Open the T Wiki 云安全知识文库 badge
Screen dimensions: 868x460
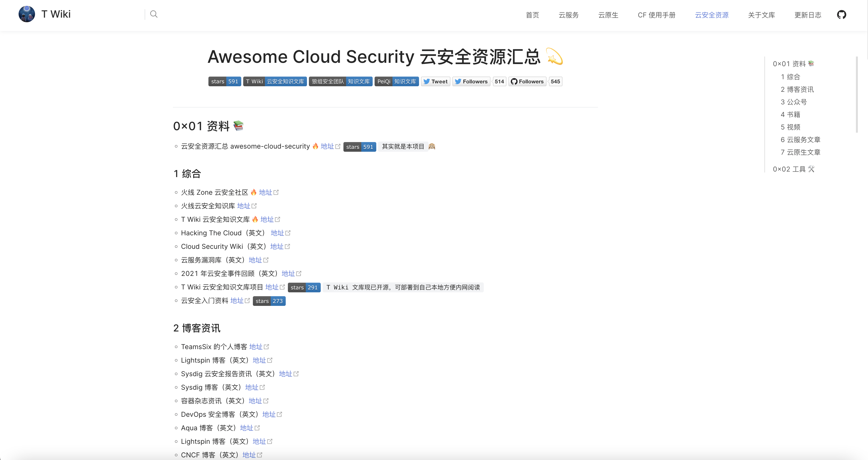[275, 82]
